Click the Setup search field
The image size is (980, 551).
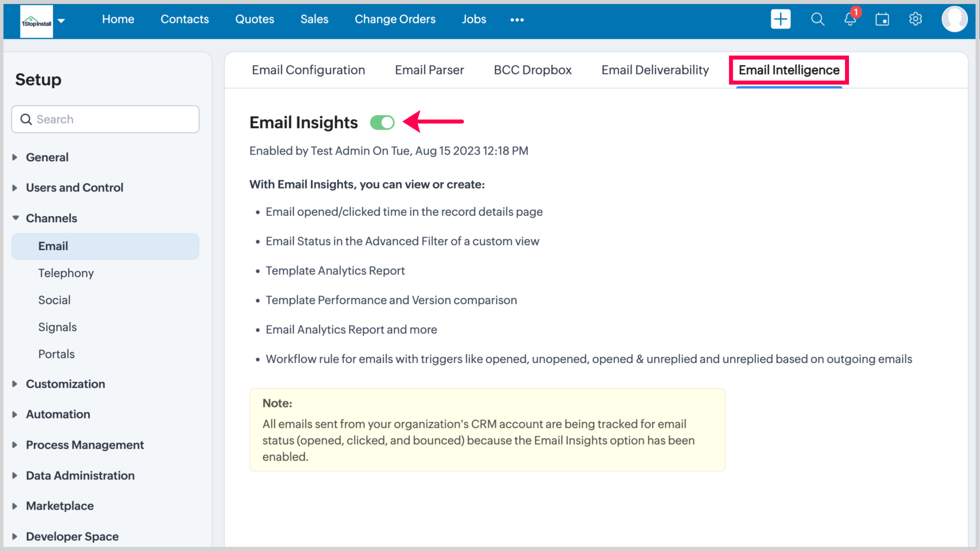pos(106,119)
